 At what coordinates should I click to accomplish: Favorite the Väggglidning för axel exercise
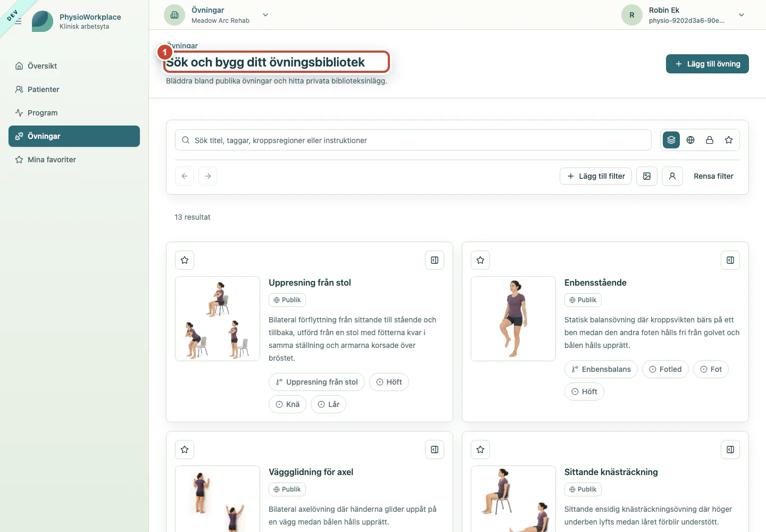185,450
